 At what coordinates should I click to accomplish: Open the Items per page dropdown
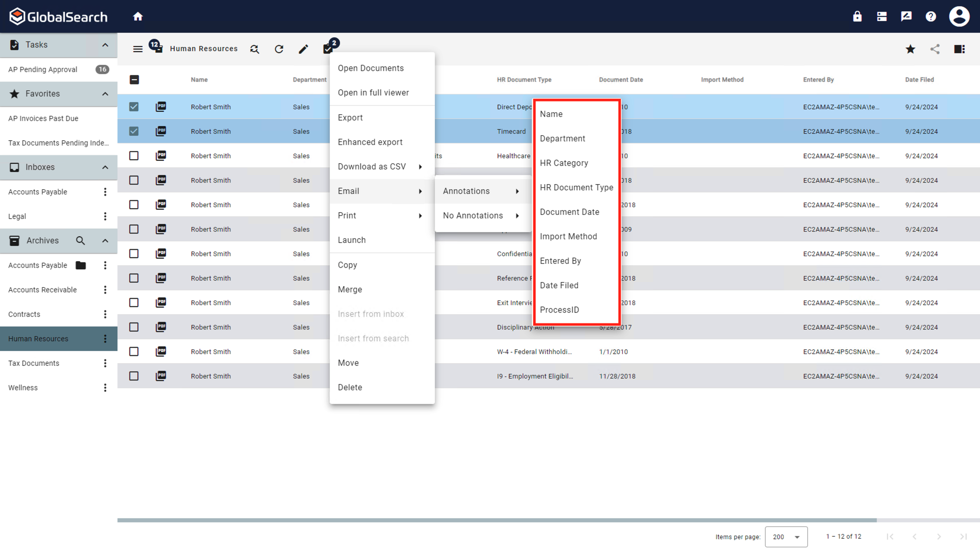click(786, 537)
